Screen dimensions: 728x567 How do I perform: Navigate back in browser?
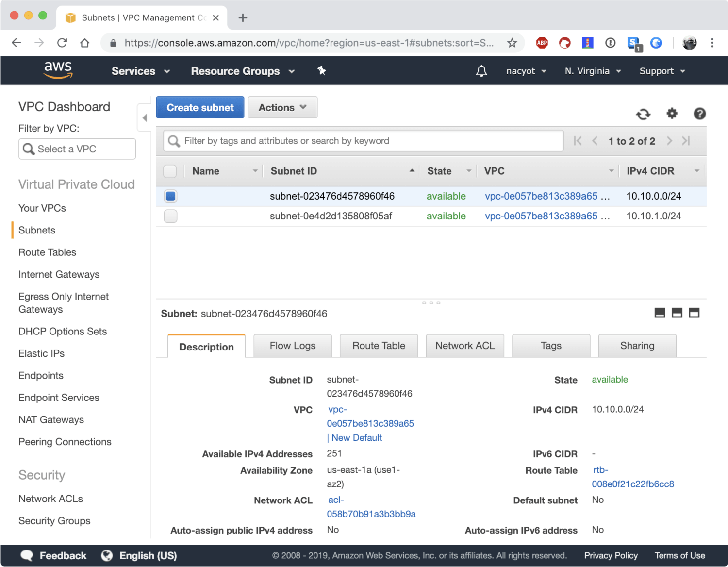tap(17, 43)
